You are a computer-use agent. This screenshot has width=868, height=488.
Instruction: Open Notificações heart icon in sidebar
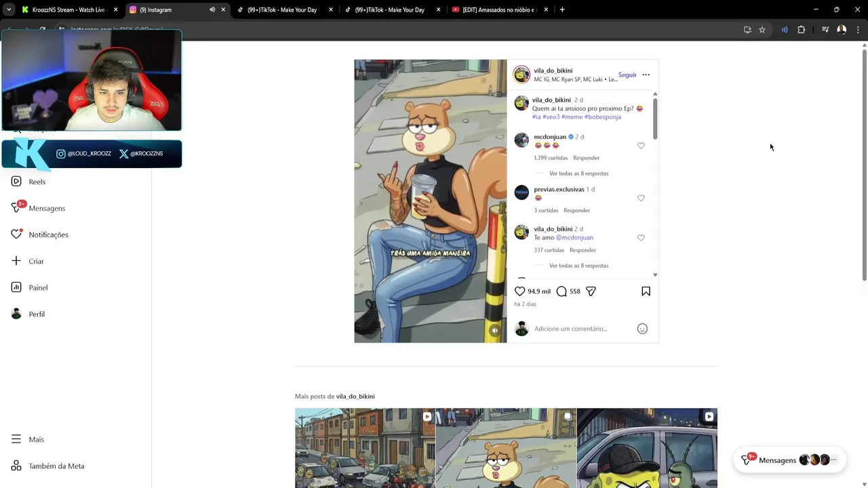16,234
